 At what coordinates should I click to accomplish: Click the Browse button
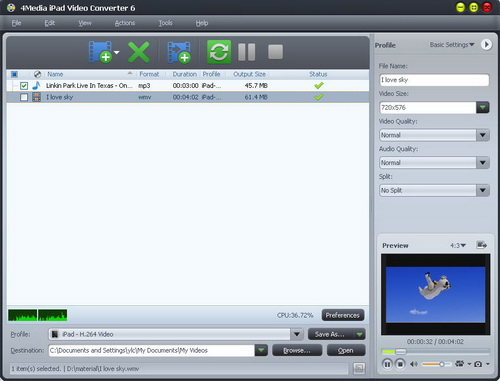click(297, 351)
